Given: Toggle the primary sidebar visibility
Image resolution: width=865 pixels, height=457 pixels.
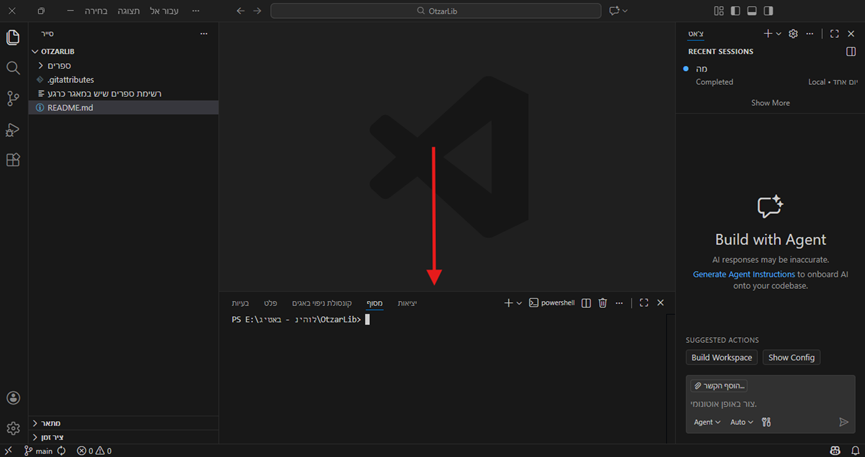Looking at the screenshot, I should pos(735,11).
